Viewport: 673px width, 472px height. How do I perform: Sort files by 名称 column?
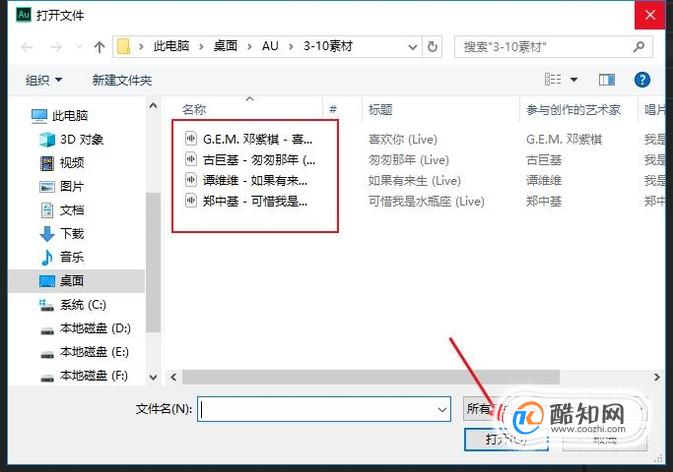(x=194, y=110)
